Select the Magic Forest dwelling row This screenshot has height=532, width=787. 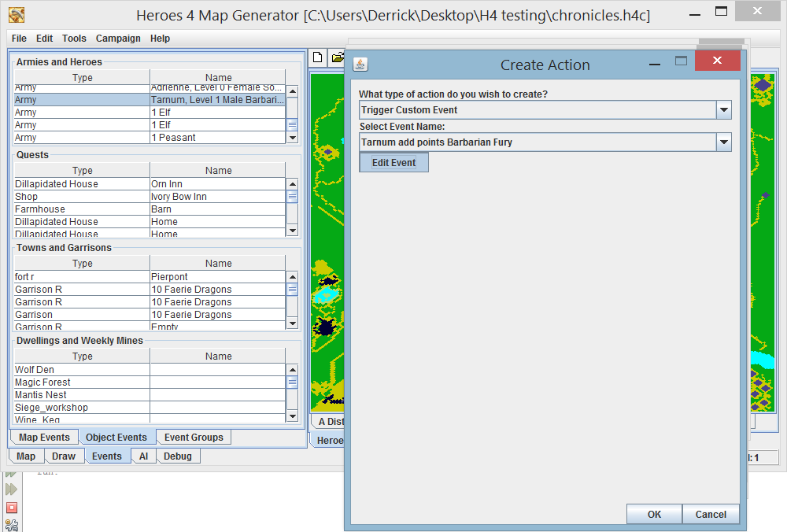click(x=150, y=382)
